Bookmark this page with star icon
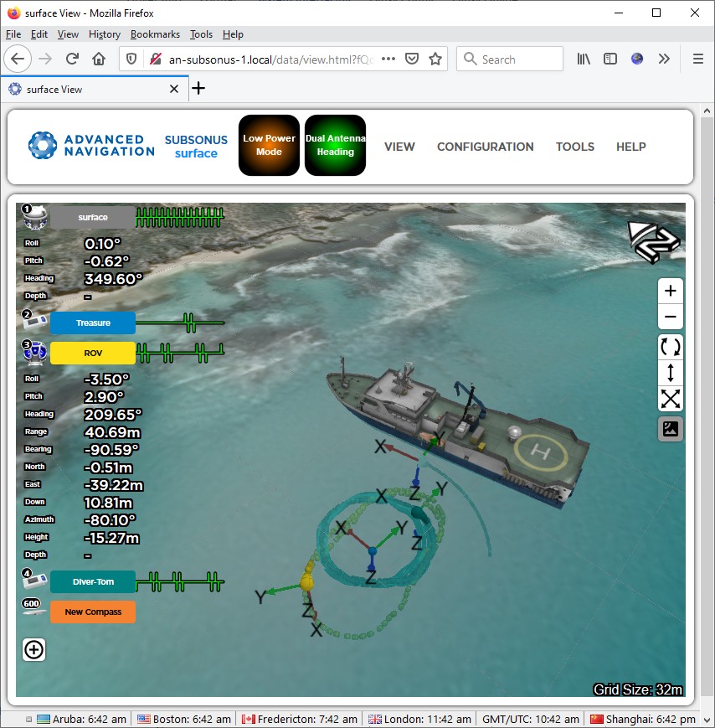The image size is (715, 728). coord(435,59)
